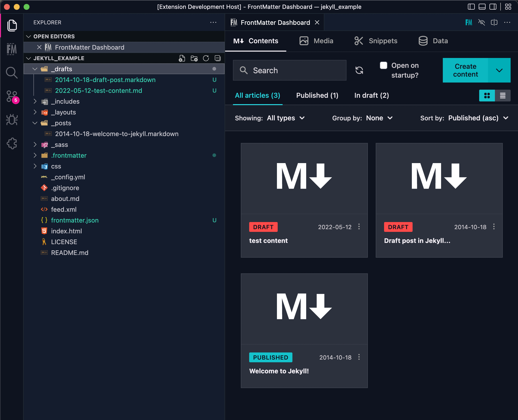Toggle the preview eye icon in the editor toolbar

pyautogui.click(x=482, y=22)
